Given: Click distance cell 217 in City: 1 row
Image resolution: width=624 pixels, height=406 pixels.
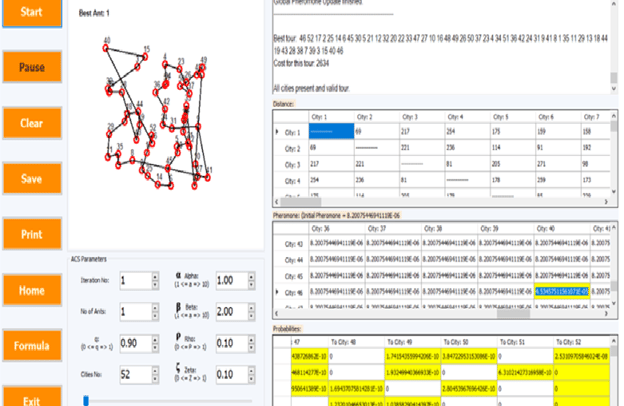Looking at the screenshot, I should point(422,131).
